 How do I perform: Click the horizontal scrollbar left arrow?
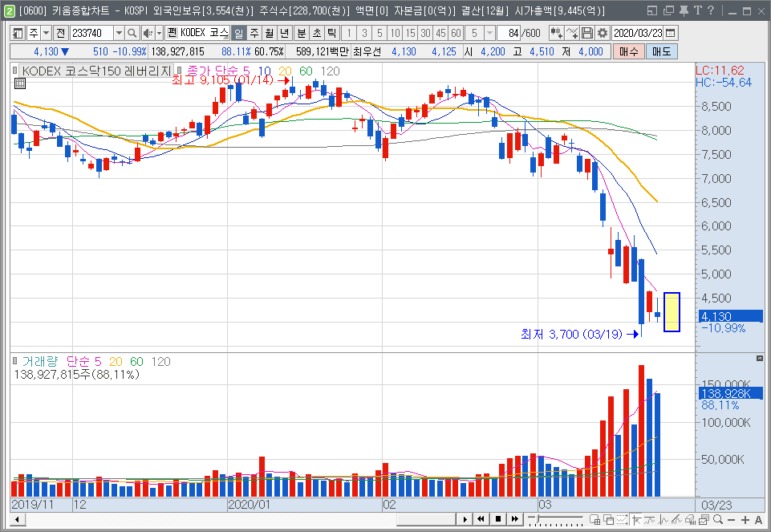18,520
